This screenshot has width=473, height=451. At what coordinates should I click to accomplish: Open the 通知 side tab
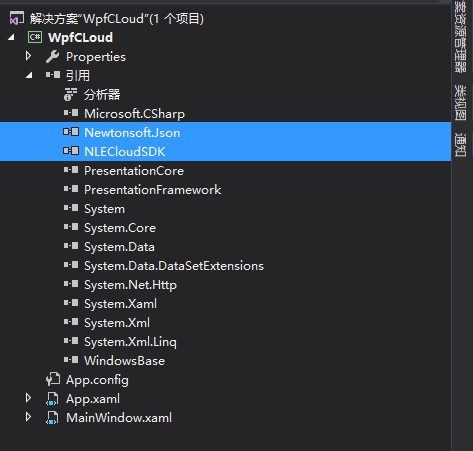(x=460, y=144)
